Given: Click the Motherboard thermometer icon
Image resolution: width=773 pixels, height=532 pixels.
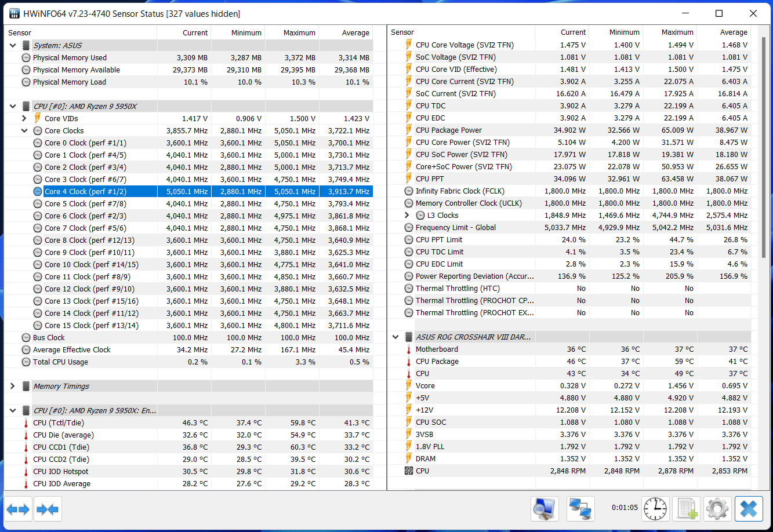Looking at the screenshot, I should pos(409,349).
